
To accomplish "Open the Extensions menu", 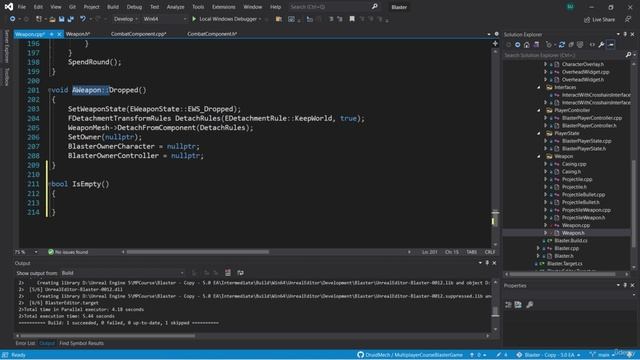I will click(x=224, y=7).
